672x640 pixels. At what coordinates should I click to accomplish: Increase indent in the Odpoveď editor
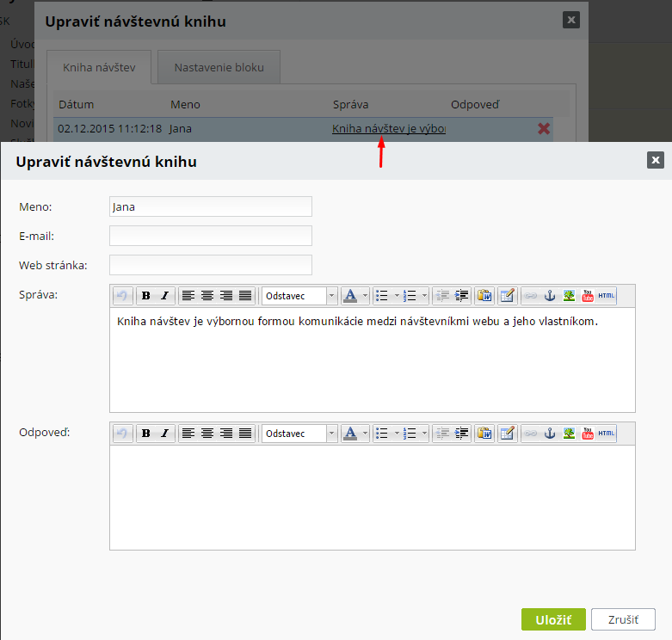[x=461, y=434]
